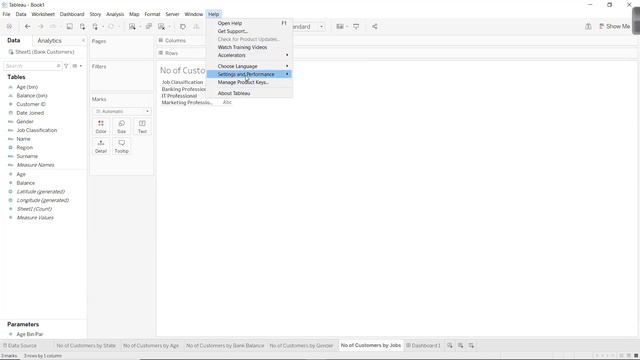Open the Dashboard menu
The image size is (640, 360).
coord(72,14)
